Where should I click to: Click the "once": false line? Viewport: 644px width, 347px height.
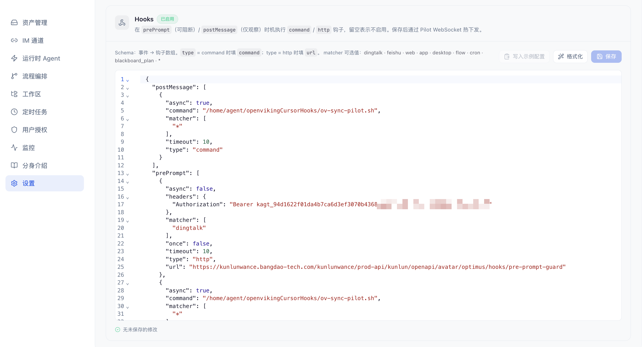(x=189, y=243)
